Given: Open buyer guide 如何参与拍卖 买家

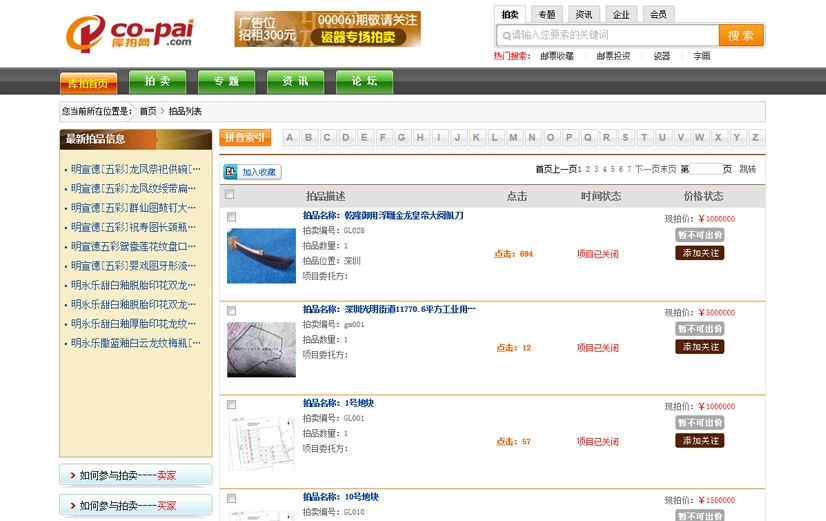Looking at the screenshot, I should point(136,506).
